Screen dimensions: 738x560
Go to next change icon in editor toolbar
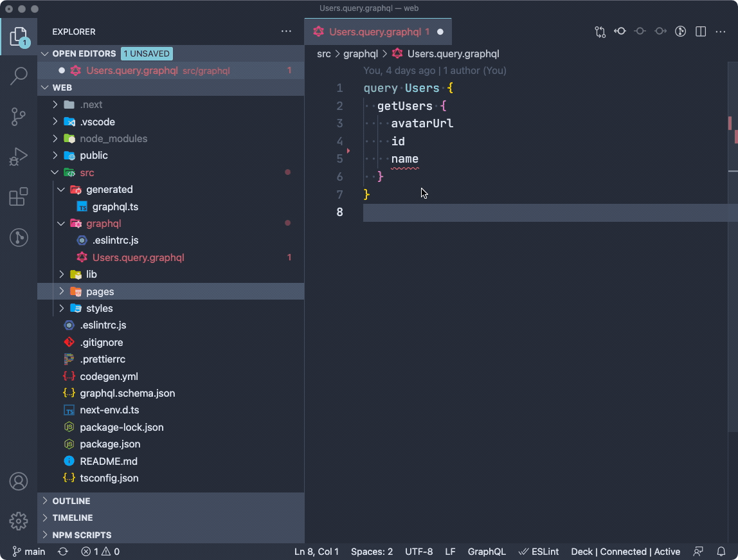[660, 32]
